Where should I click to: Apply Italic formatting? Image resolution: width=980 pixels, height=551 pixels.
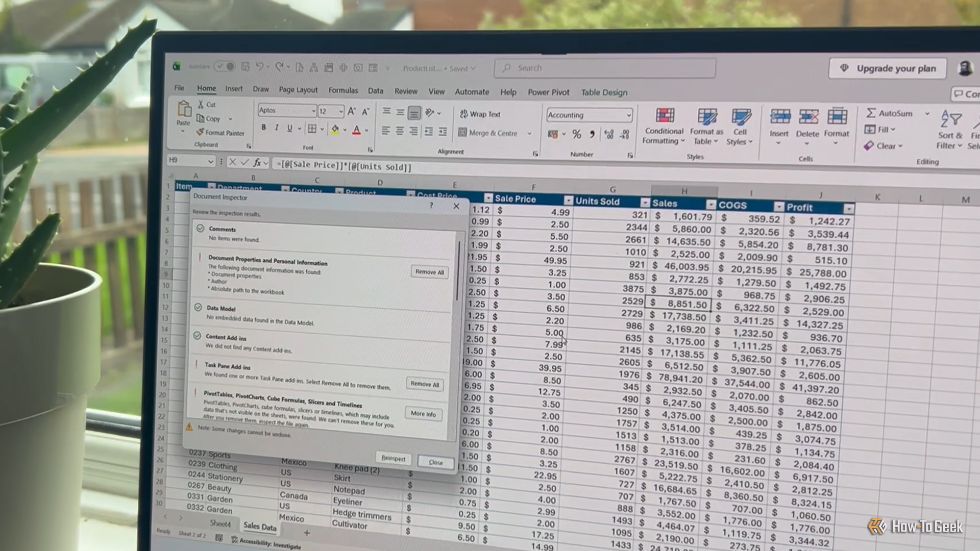tap(277, 128)
